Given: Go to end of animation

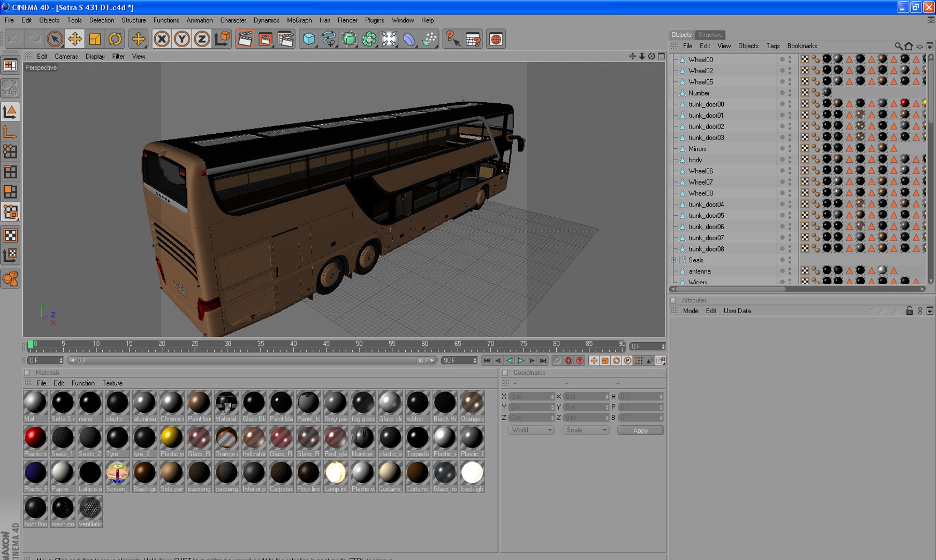Looking at the screenshot, I should (x=543, y=360).
